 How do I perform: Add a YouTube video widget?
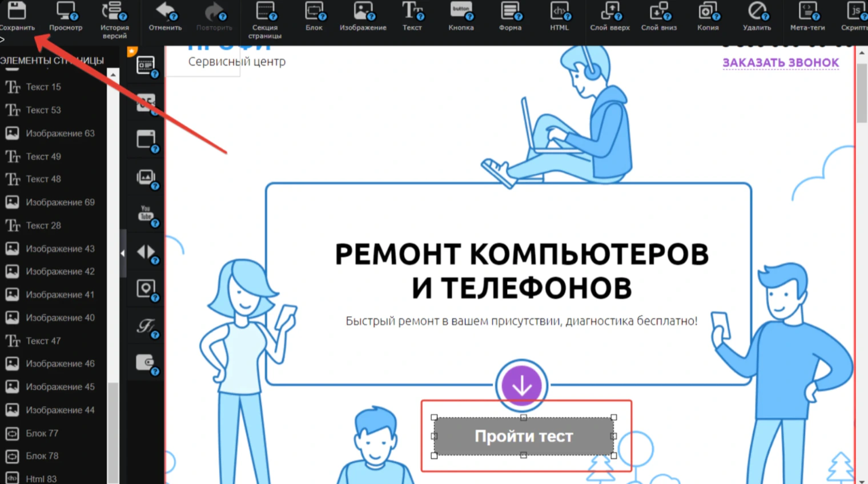(x=146, y=215)
